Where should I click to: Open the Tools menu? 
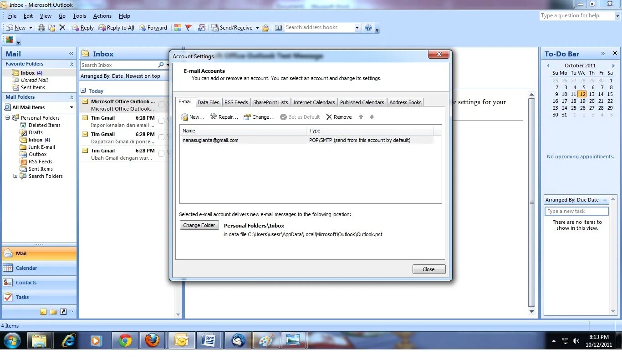click(x=79, y=16)
